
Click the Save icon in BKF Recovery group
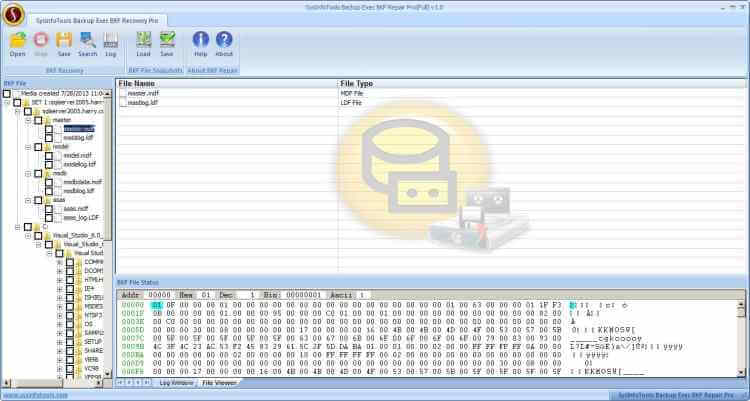click(x=64, y=40)
